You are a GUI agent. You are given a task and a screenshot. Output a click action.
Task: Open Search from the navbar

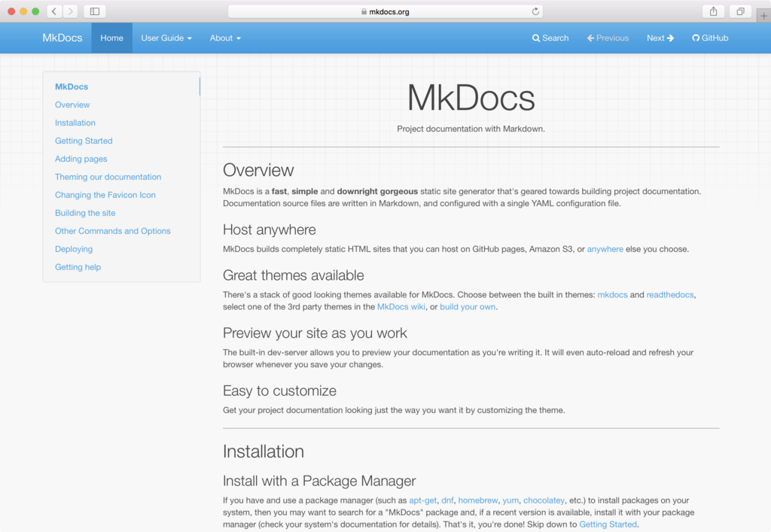(x=550, y=38)
